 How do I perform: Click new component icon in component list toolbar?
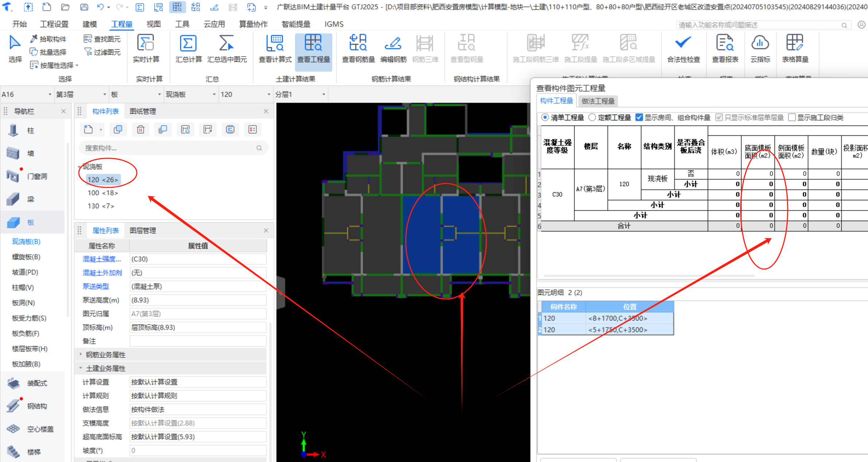(x=88, y=129)
